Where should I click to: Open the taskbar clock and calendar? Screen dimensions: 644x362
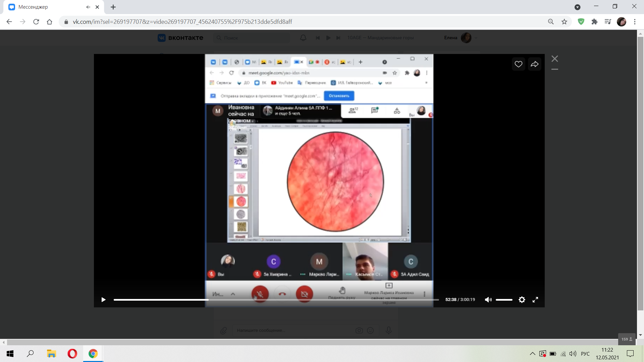tap(607, 354)
